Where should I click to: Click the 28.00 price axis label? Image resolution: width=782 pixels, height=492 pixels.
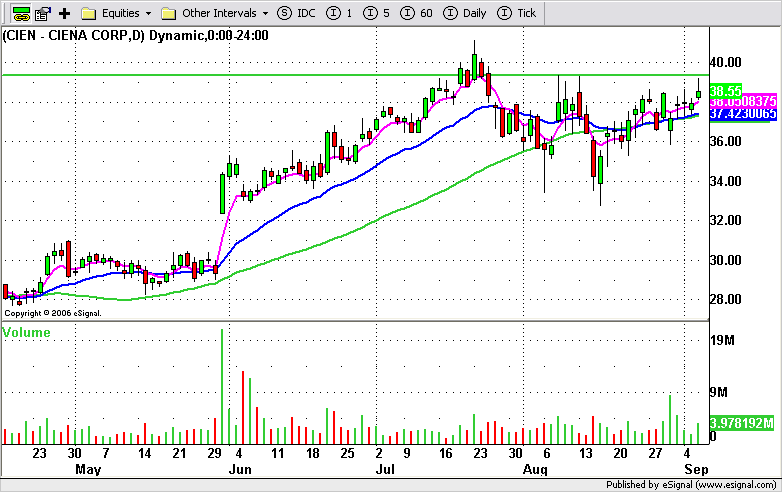(725, 300)
